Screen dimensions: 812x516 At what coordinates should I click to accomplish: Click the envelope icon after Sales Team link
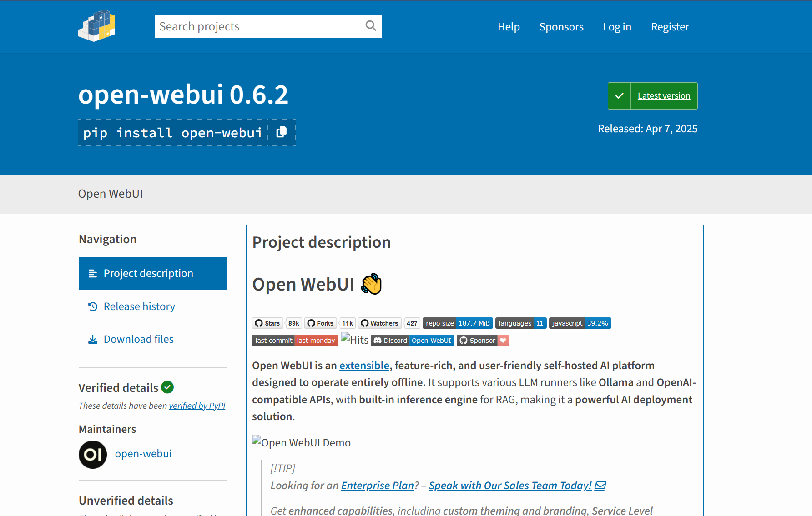[600, 486]
